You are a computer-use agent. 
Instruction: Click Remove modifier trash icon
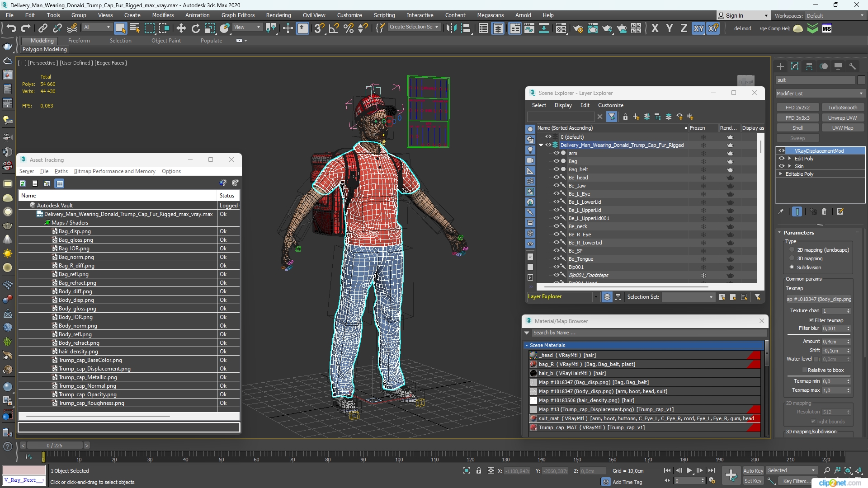click(x=824, y=211)
